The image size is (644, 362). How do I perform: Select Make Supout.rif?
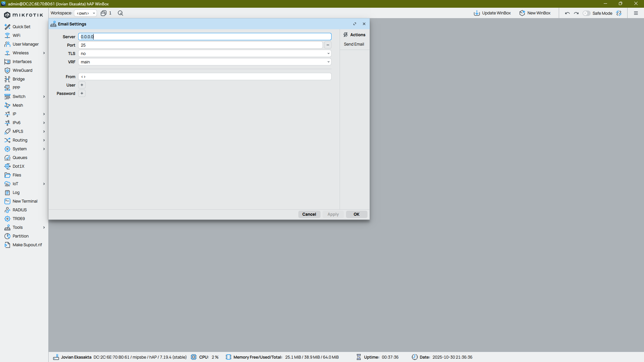[x=27, y=245]
